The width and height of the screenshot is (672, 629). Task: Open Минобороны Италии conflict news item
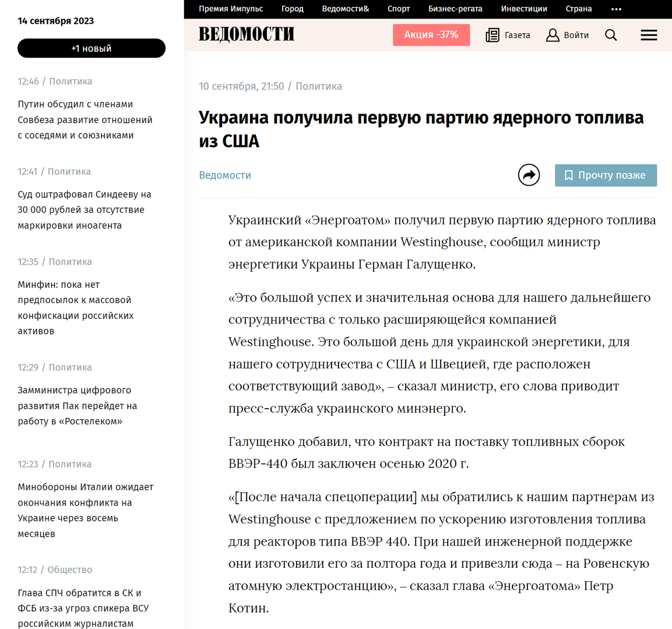tap(85, 510)
